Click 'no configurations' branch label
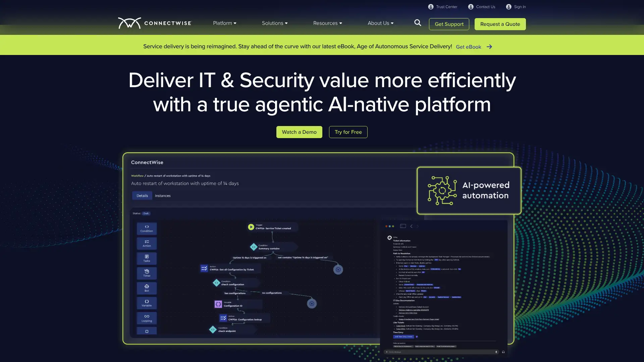This screenshot has width=644, height=362. [272, 293]
